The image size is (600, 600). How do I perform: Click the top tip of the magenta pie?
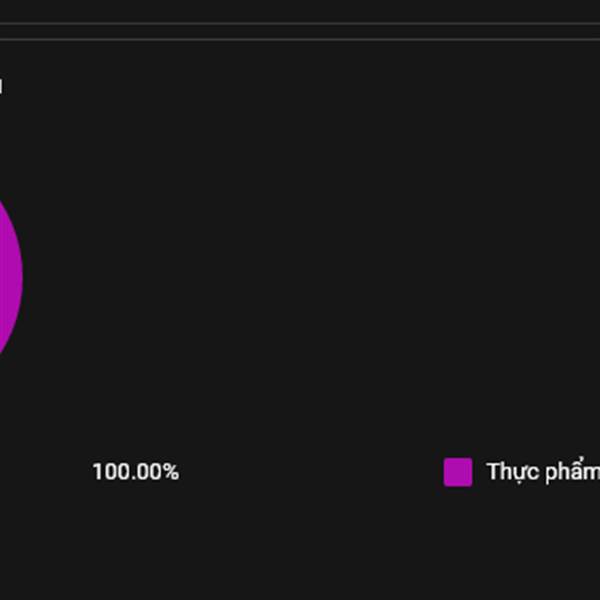pyautogui.click(x=1, y=203)
